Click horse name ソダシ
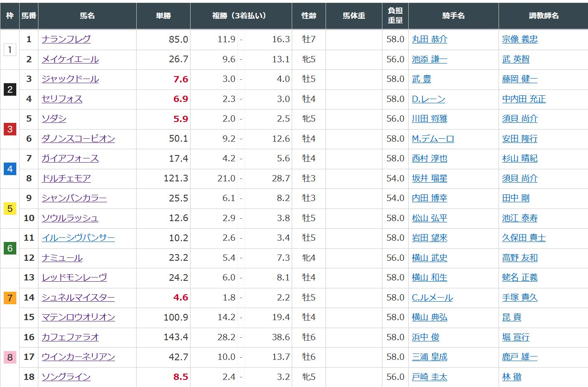The width and height of the screenshot is (588, 387). point(54,119)
